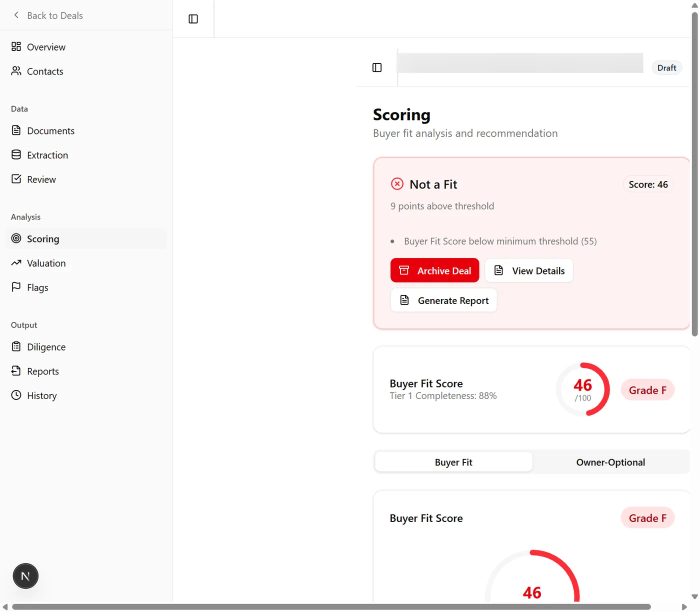Click the Back to Deals arrow icon
Screen dimensions: 700x612
(x=16, y=15)
